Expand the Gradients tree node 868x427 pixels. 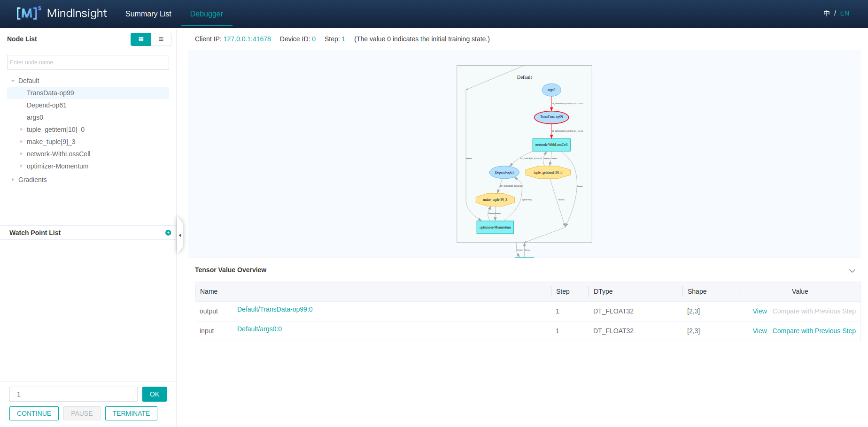pos(13,180)
